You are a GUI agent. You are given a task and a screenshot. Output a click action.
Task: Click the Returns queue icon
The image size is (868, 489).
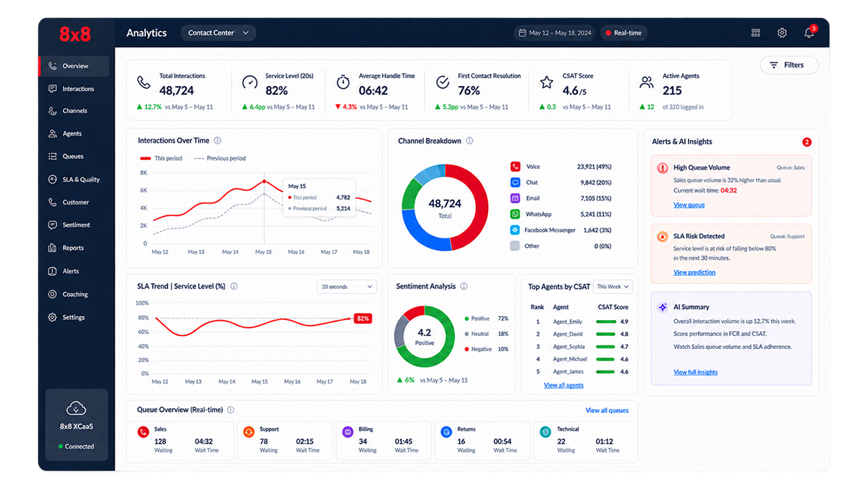click(x=446, y=432)
